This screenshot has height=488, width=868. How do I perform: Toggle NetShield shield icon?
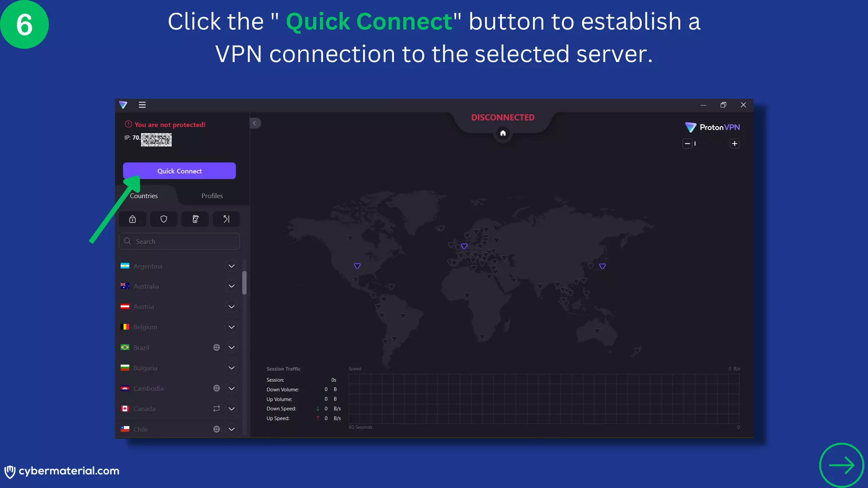pyautogui.click(x=164, y=219)
